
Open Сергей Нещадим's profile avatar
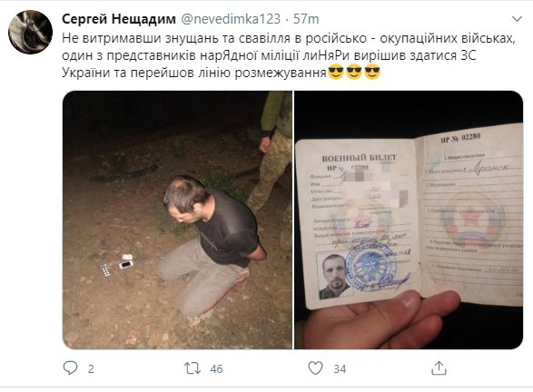(x=30, y=32)
